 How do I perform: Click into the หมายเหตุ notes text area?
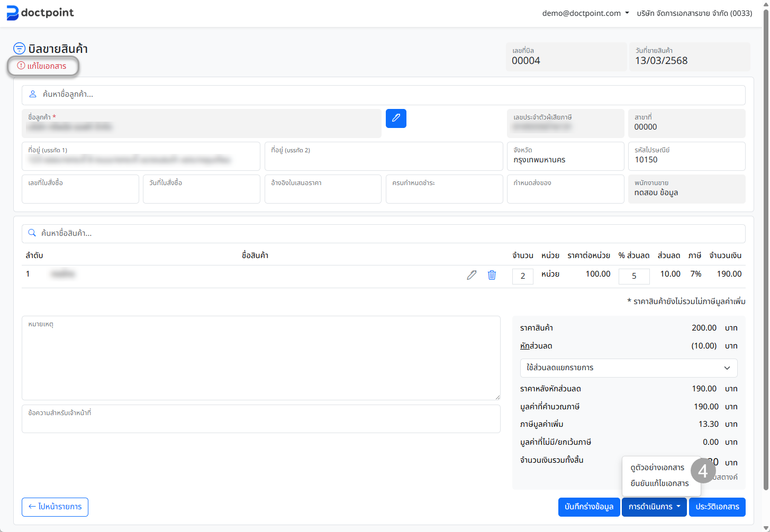[261, 360]
